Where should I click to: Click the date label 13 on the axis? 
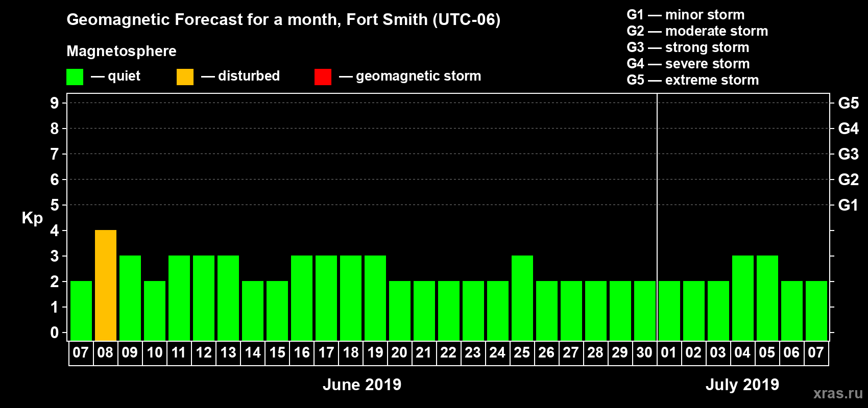point(228,352)
